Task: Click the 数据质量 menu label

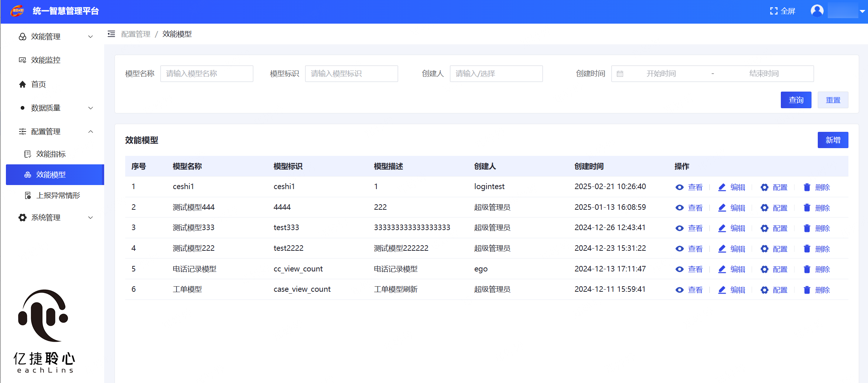Action: 46,108
